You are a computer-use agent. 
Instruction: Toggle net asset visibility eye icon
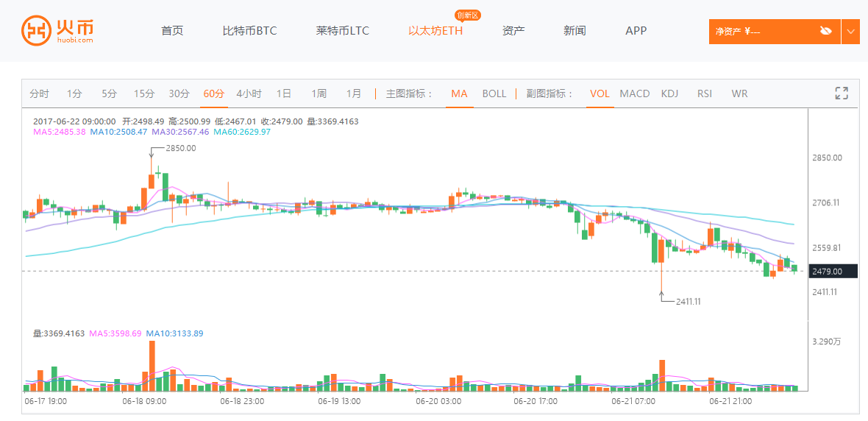(x=825, y=31)
